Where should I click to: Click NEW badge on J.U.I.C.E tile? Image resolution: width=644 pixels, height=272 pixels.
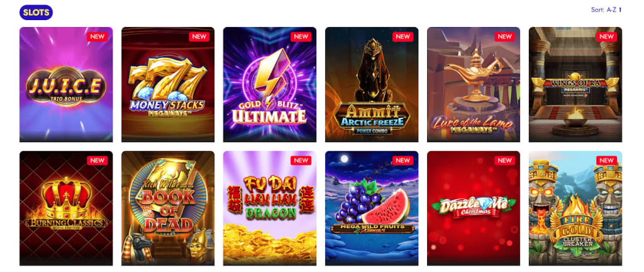[97, 37]
